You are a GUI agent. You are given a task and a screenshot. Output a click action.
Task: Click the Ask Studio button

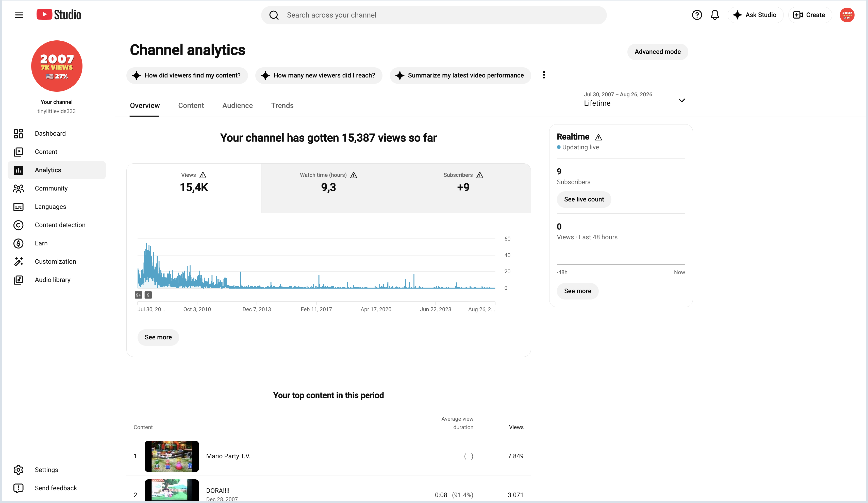click(x=755, y=15)
